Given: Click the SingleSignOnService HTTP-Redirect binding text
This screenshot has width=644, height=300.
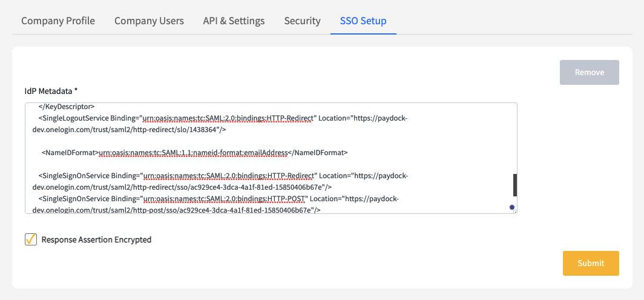Looking at the screenshot, I should coord(229,176).
